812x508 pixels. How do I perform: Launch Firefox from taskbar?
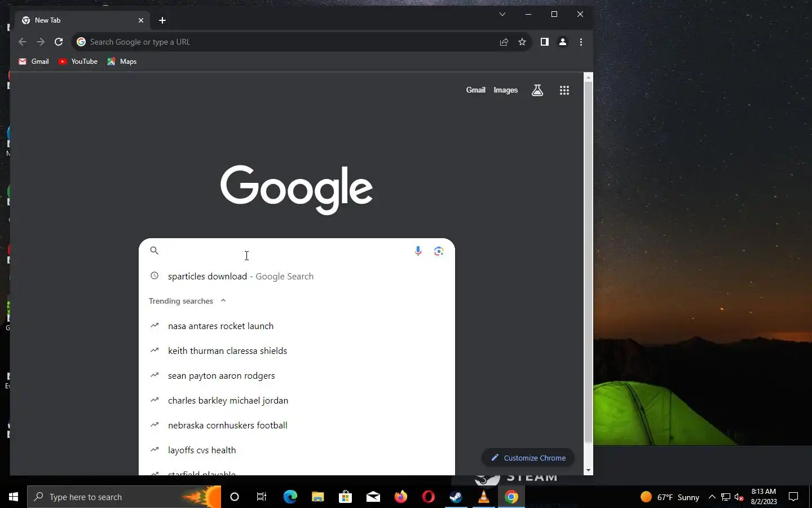pos(400,497)
